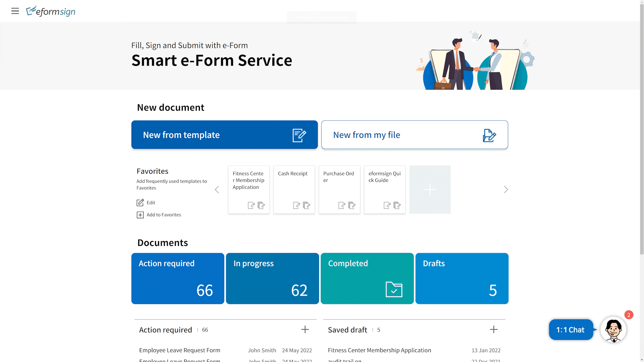
Task: Click the red notification badge showing 2
Action: [x=629, y=315]
